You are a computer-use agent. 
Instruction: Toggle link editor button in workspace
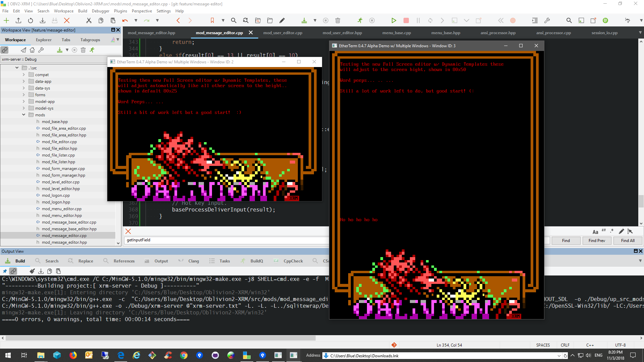pyautogui.click(x=5, y=50)
